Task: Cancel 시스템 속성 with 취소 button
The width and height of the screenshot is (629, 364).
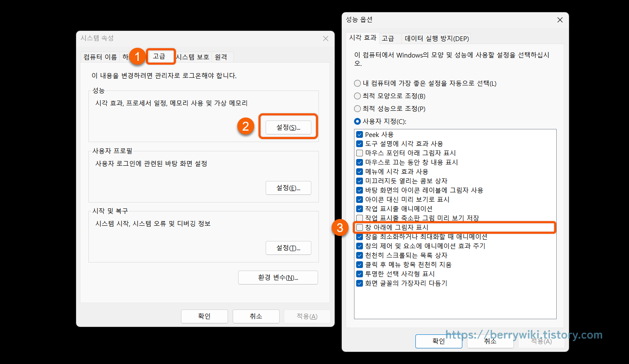Action: (x=256, y=316)
